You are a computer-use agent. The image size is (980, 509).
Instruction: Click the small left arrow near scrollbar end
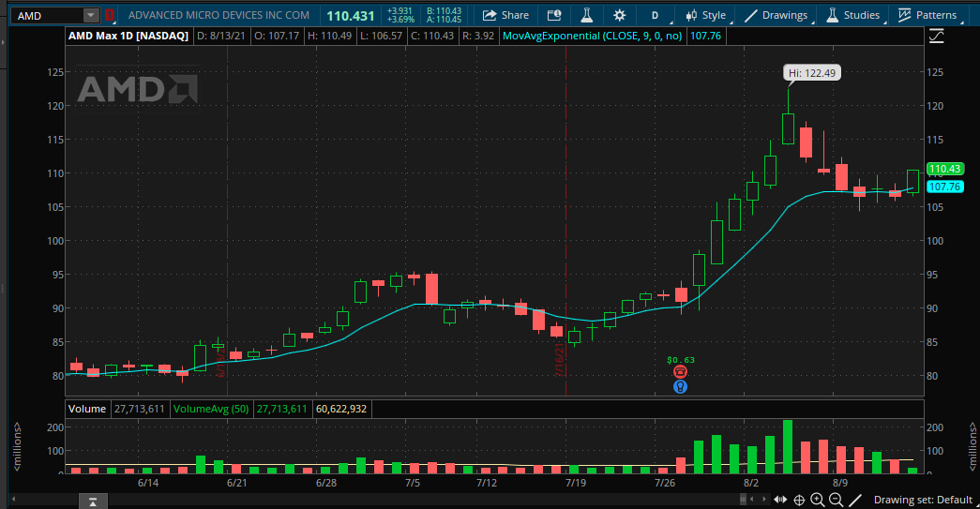click(752, 499)
